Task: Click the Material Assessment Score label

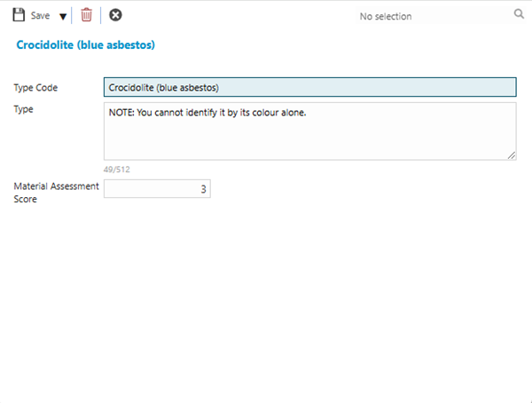Action: pyautogui.click(x=53, y=193)
